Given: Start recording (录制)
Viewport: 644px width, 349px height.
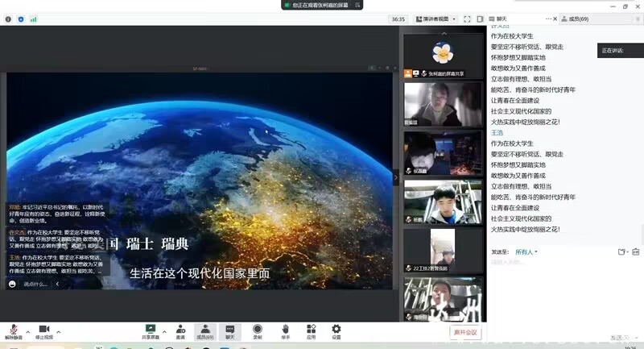Looking at the screenshot, I should coord(258,332).
